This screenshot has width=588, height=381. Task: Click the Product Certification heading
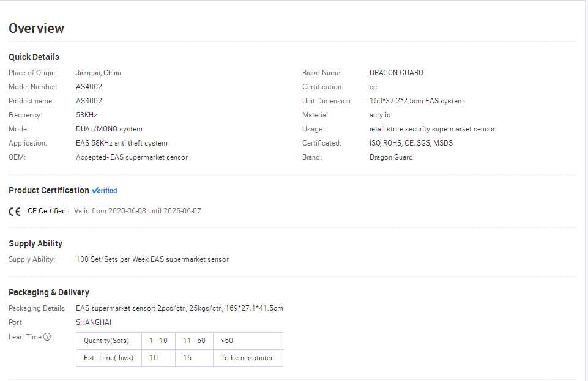(x=49, y=190)
